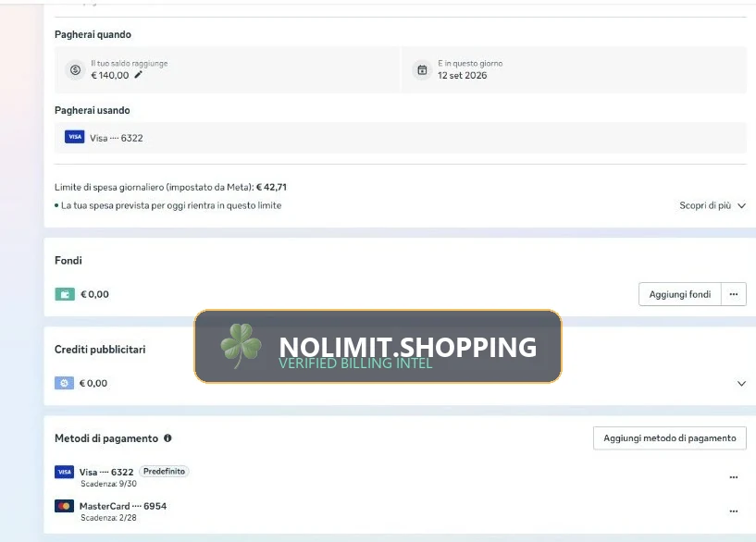Click Aggiungi metodo di pagamento button

click(x=670, y=437)
